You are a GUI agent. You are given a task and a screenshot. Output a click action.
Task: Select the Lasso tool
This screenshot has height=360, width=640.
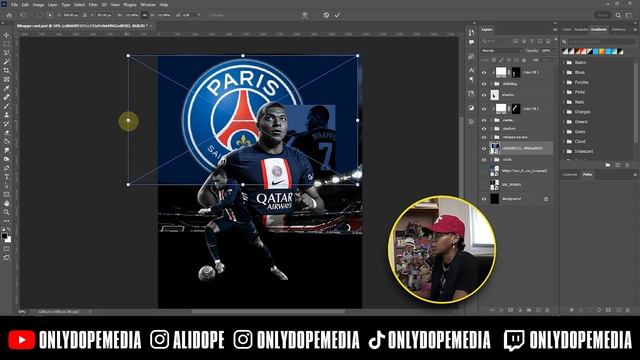click(x=7, y=53)
